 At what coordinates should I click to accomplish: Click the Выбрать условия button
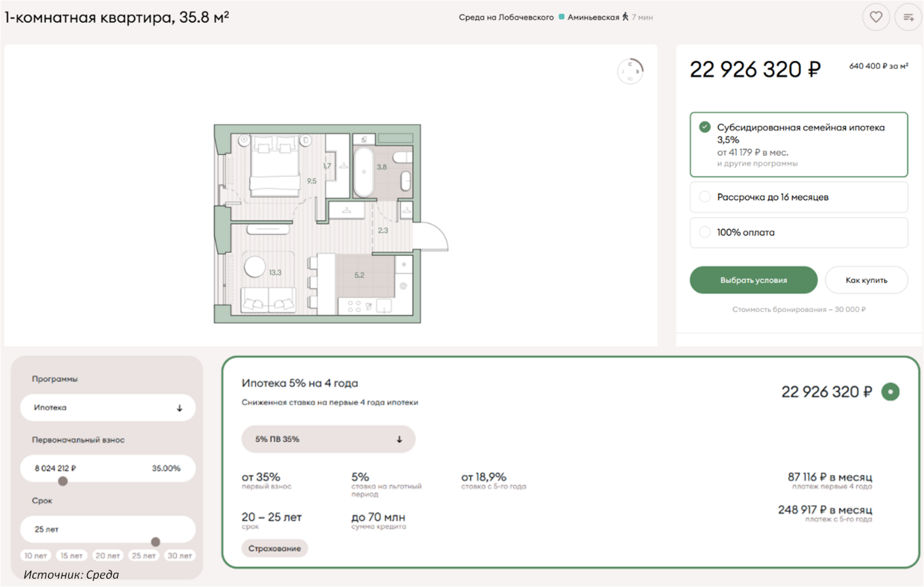coord(754,280)
